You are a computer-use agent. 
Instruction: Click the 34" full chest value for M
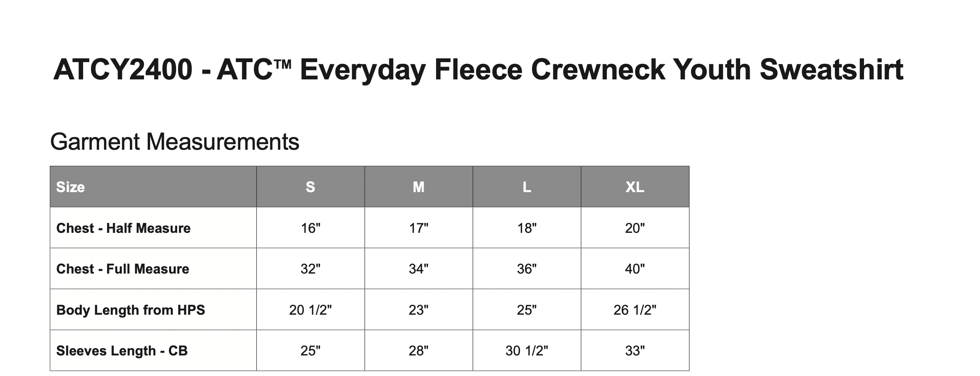coord(418,269)
